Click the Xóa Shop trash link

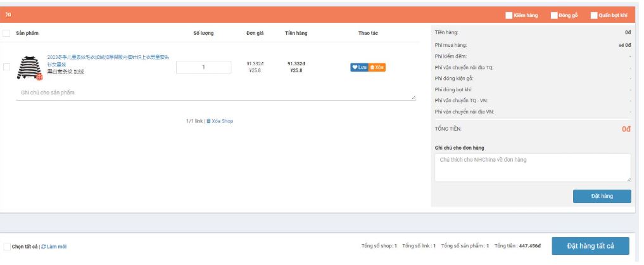pos(219,121)
